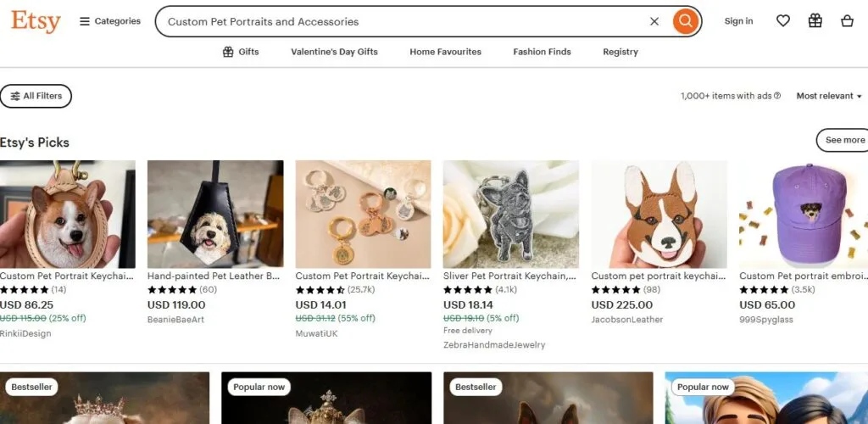This screenshot has height=424, width=868.
Task: Open the gift box icon
Action: coord(815,21)
